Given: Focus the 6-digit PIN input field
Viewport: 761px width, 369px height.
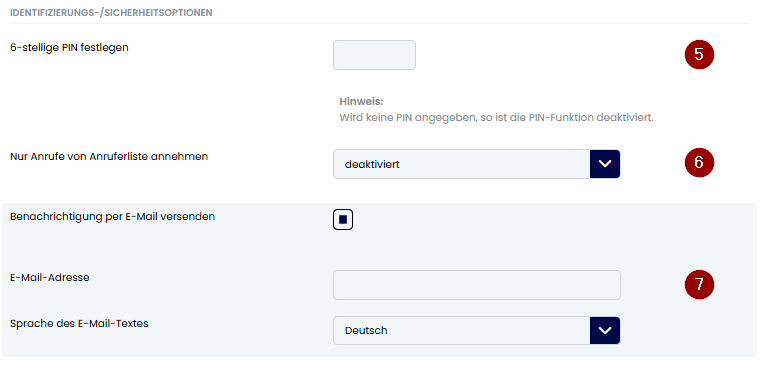Looking at the screenshot, I should pyautogui.click(x=374, y=55).
